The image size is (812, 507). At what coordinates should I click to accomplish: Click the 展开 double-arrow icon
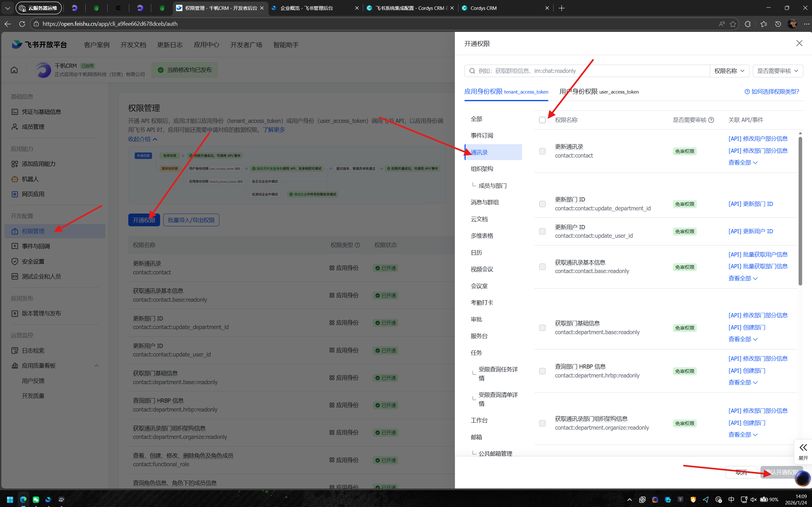[803, 448]
